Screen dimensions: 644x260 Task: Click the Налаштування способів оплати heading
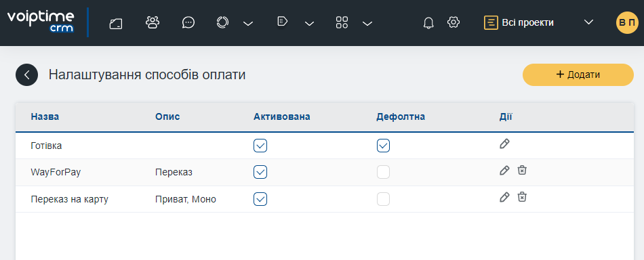147,75
